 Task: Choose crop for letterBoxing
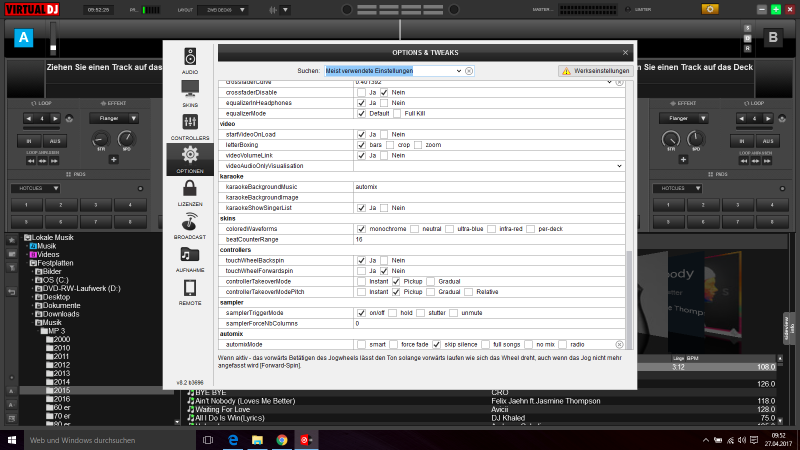click(x=390, y=145)
